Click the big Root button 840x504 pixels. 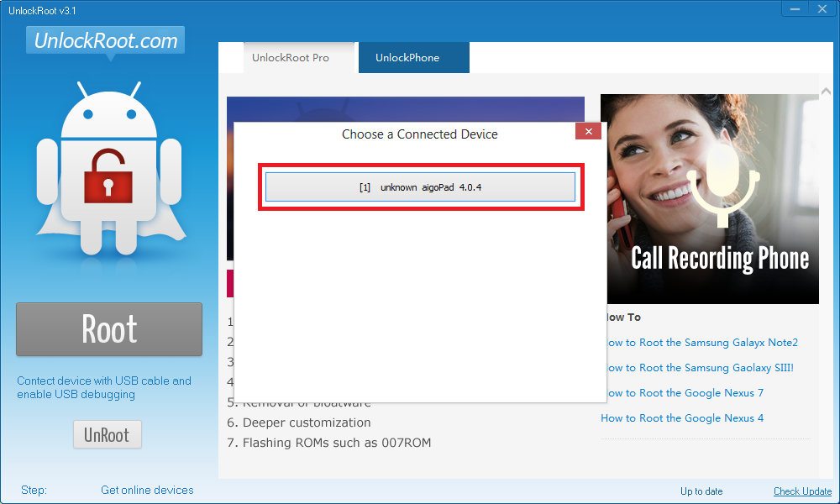click(109, 328)
